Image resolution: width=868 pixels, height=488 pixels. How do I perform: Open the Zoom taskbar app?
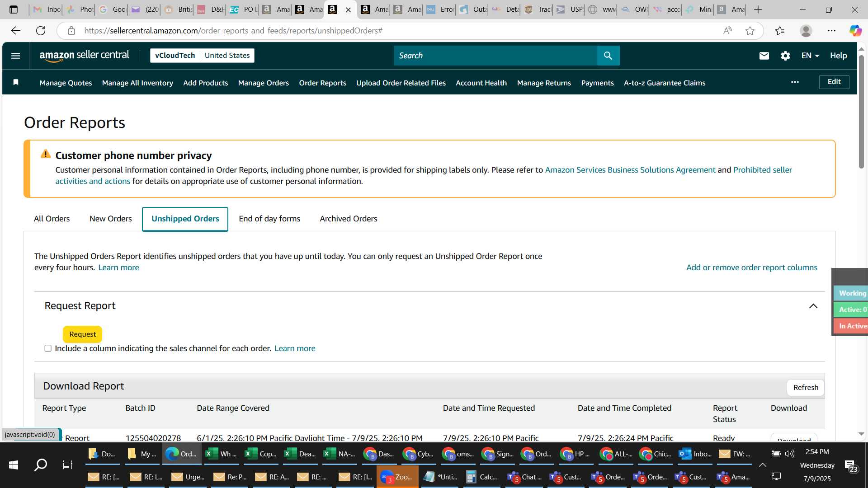click(x=397, y=477)
